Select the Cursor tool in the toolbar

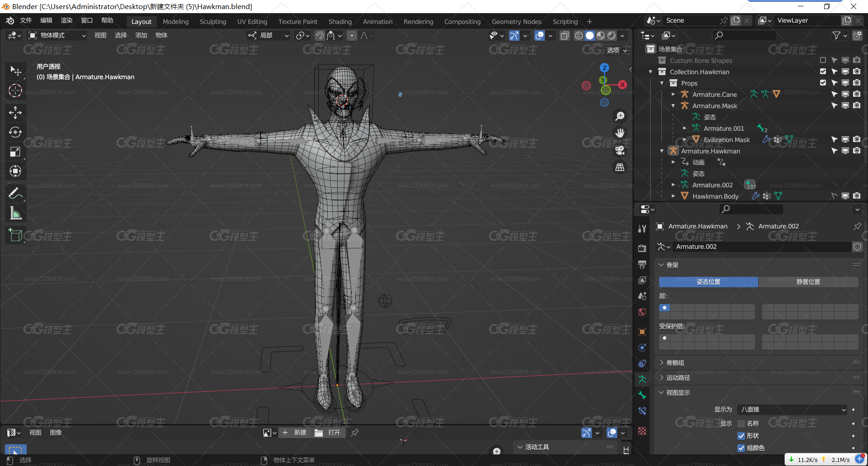pyautogui.click(x=15, y=90)
